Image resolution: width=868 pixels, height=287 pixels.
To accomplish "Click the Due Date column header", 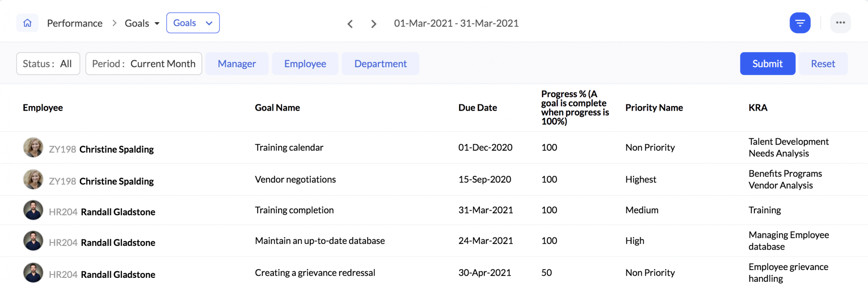I will click(x=478, y=108).
